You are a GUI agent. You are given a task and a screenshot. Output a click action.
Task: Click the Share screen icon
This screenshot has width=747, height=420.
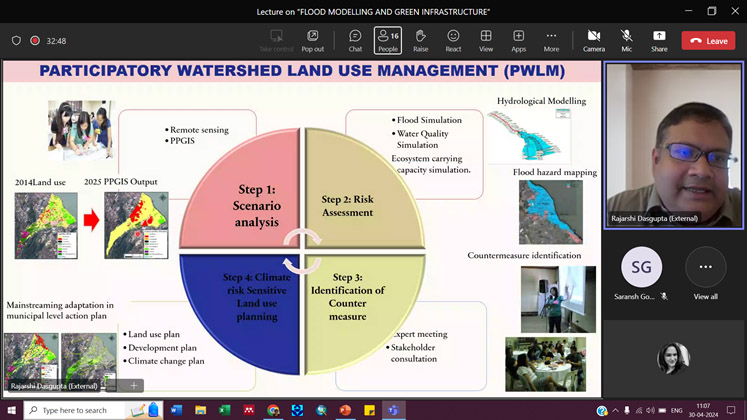click(659, 40)
